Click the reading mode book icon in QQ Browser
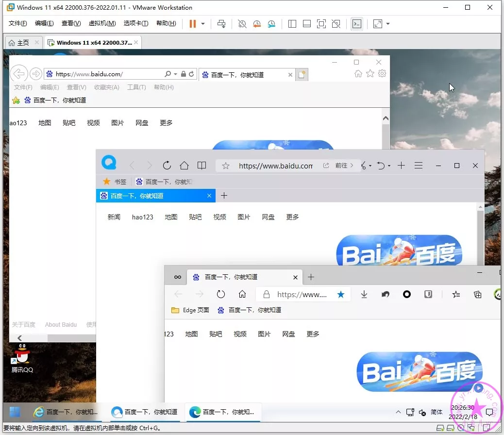504x435 pixels. click(x=202, y=166)
